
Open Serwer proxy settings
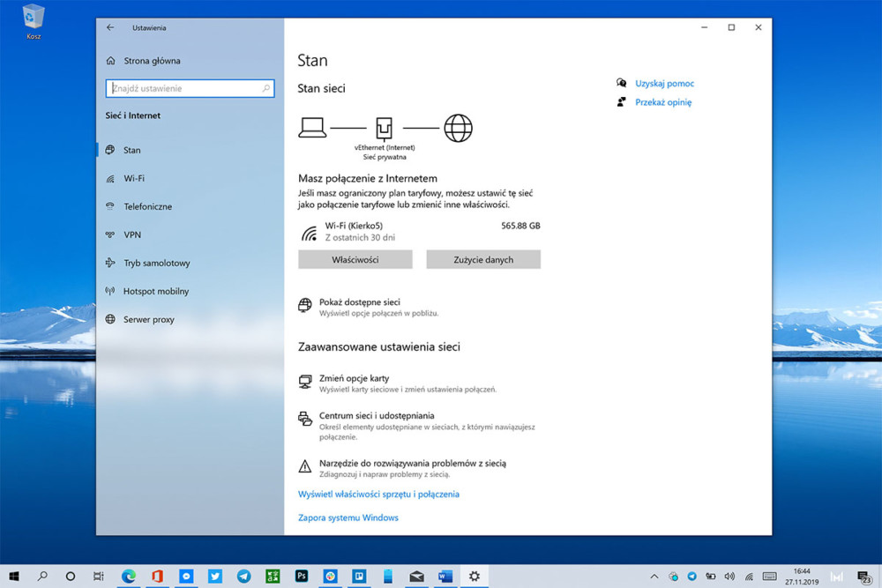190,319
